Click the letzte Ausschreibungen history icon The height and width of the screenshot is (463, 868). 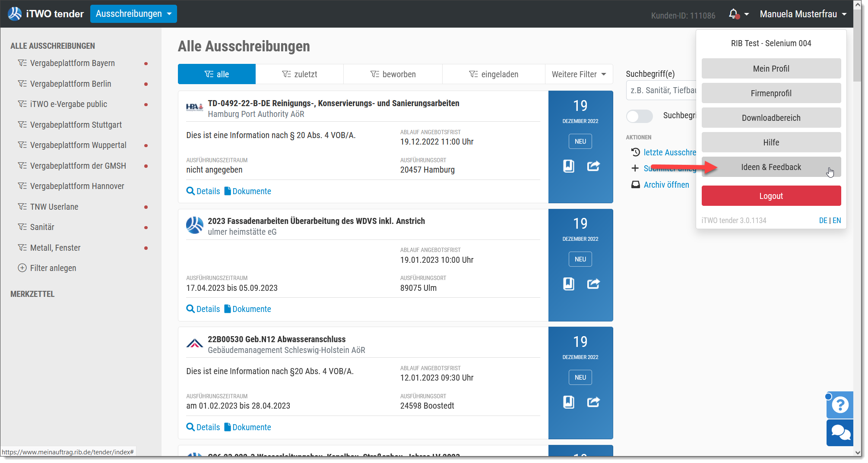click(x=635, y=152)
